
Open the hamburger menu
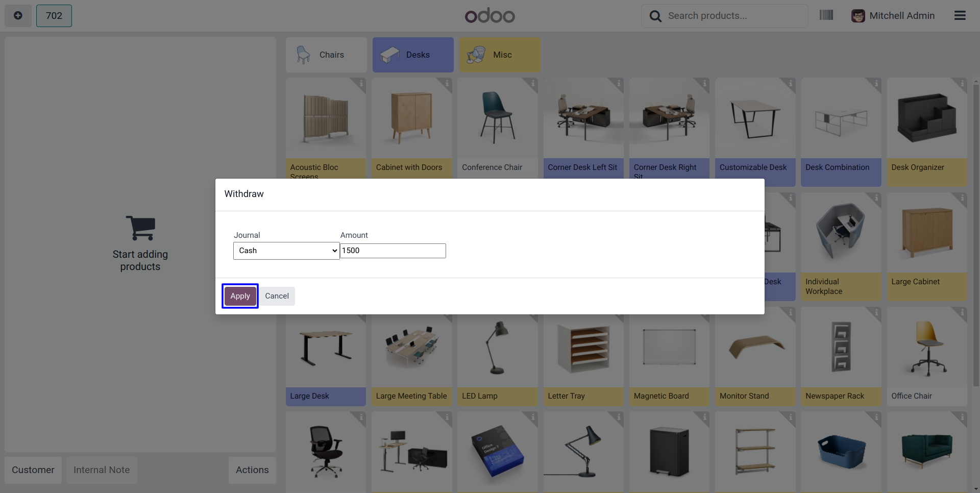(x=960, y=16)
